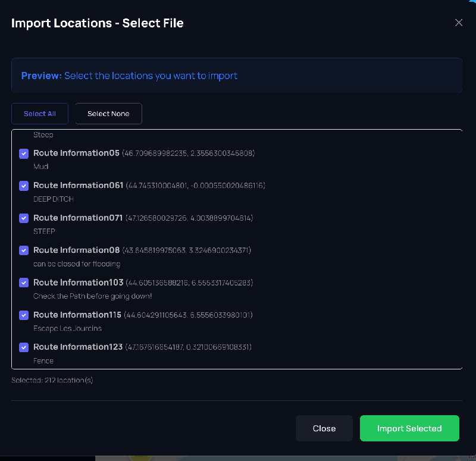
Task: Click the Close button at bottom
Action: click(x=324, y=428)
